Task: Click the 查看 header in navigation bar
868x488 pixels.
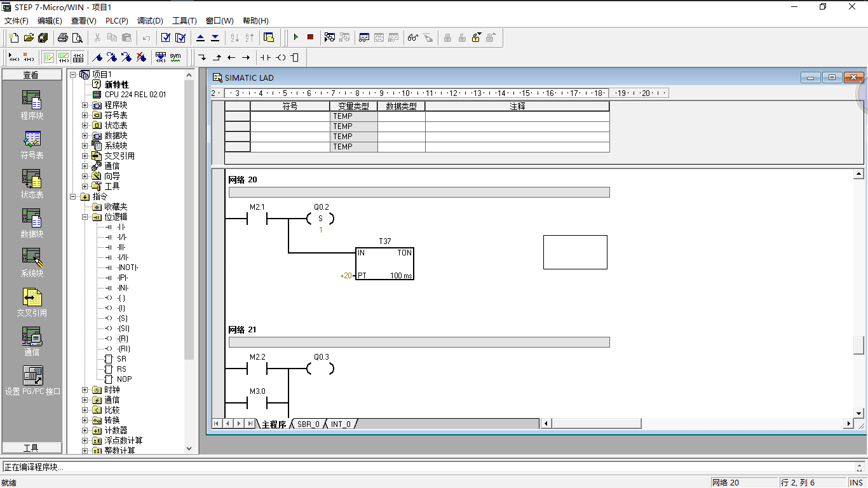Action: pos(31,75)
